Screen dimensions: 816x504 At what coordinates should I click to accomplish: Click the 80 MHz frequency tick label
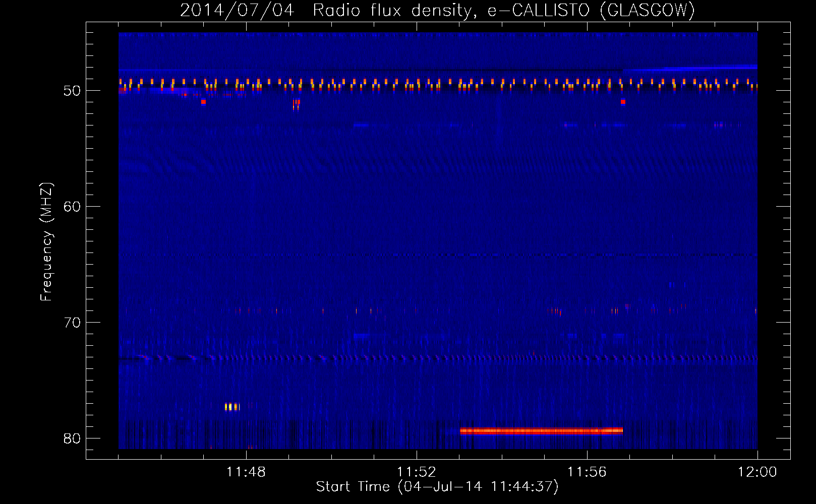point(72,438)
